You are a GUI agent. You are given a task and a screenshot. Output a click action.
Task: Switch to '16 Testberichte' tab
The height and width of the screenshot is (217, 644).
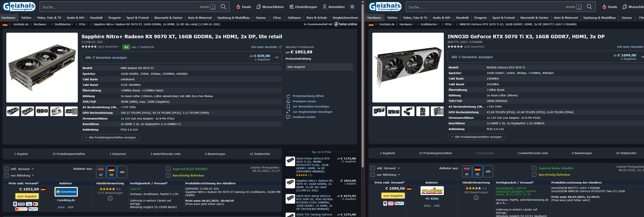(x=259, y=154)
